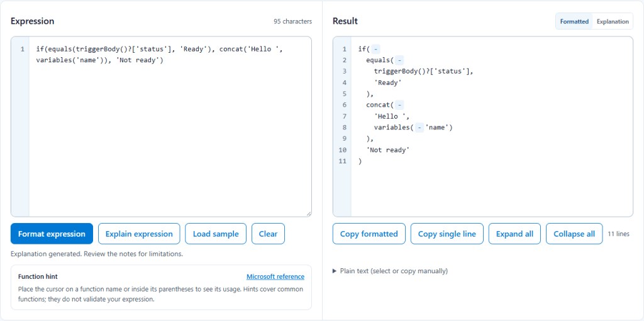Click the 'Ready' line in result
The image size is (644, 321).
pos(387,82)
